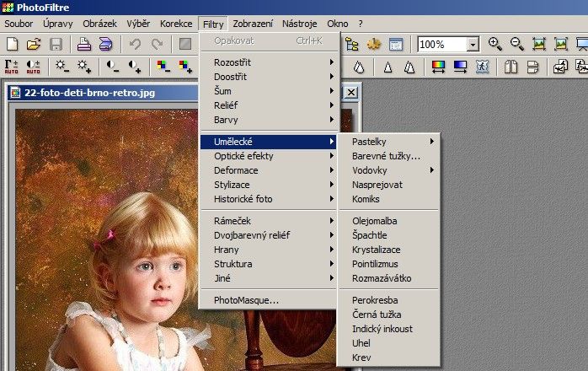This screenshot has height=371, width=588.
Task: Click the Auto levels icon
Action: click(12, 67)
